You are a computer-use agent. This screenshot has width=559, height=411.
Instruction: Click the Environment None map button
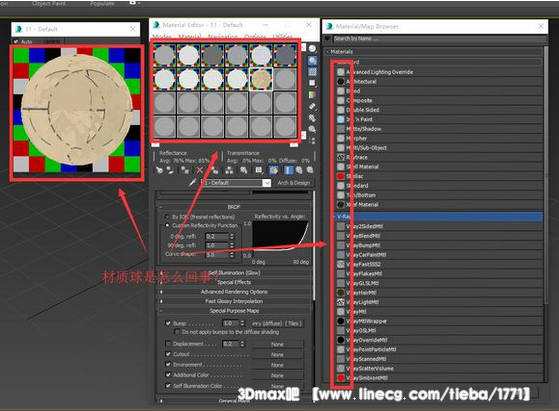pos(277,365)
